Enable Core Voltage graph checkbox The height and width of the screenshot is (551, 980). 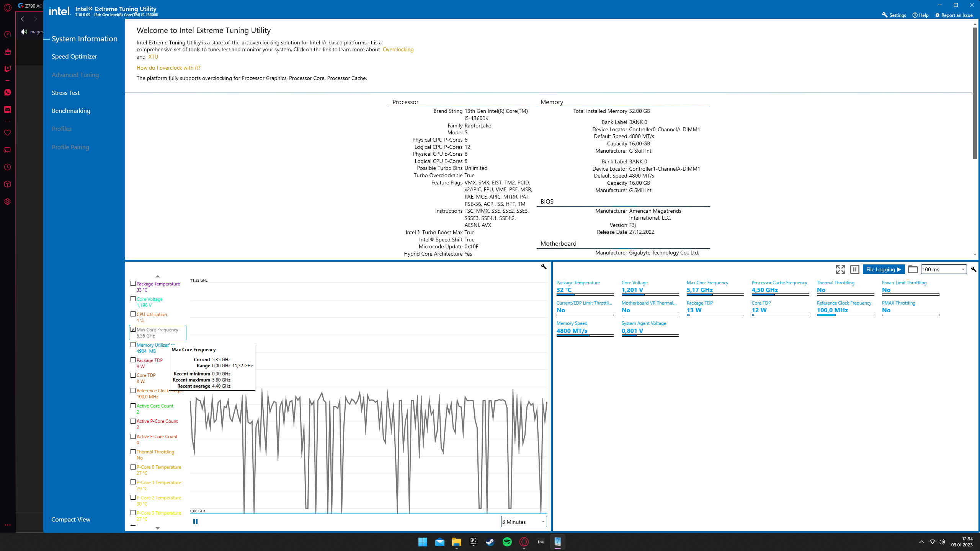(133, 299)
